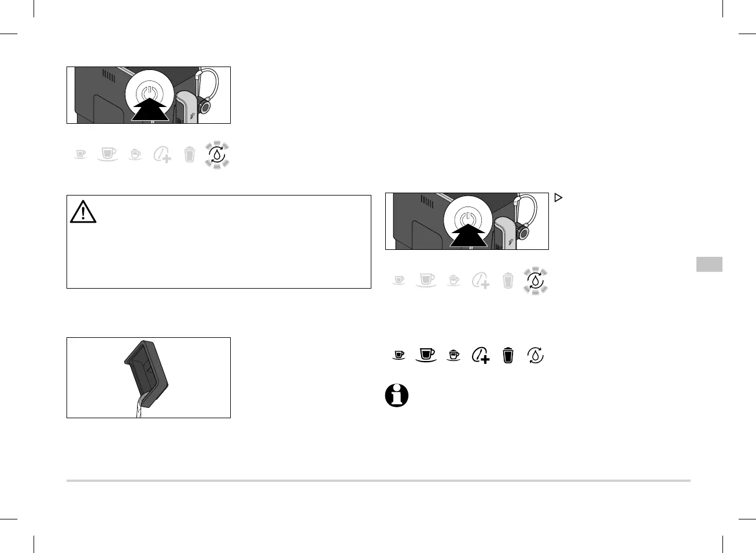
Task: Tap the solid black descale droplet icon
Action: pyautogui.click(x=536, y=355)
